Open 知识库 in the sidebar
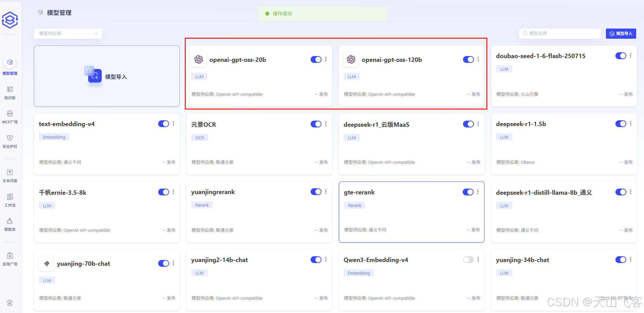This screenshot has height=313, width=644. tap(10, 93)
